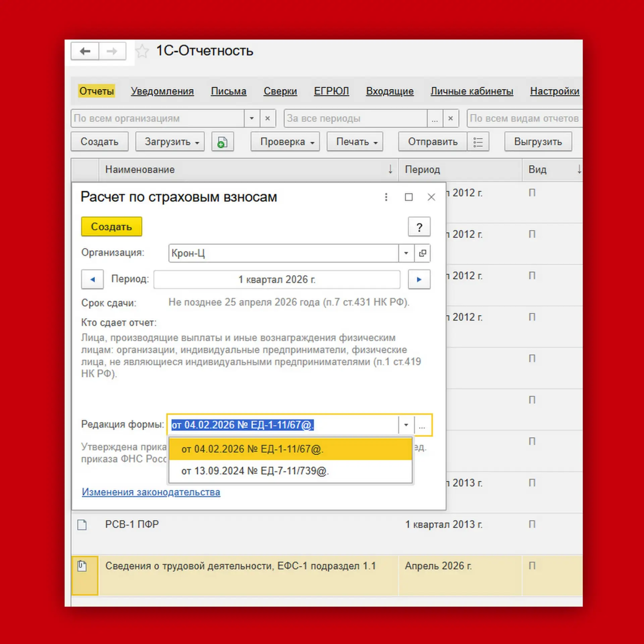644x644 pixels.
Task: Toggle the Редакция формы dropdown arrow
Action: [x=406, y=425]
